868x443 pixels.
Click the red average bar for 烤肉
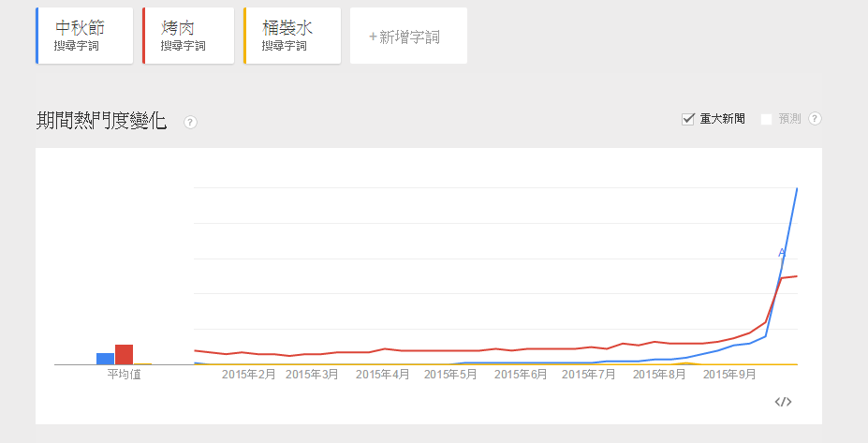coord(124,354)
